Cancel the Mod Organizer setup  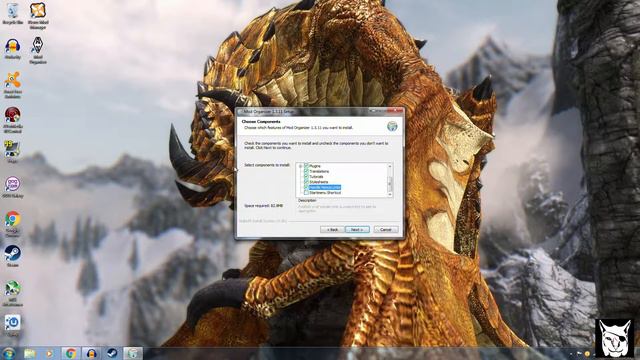[386, 230]
